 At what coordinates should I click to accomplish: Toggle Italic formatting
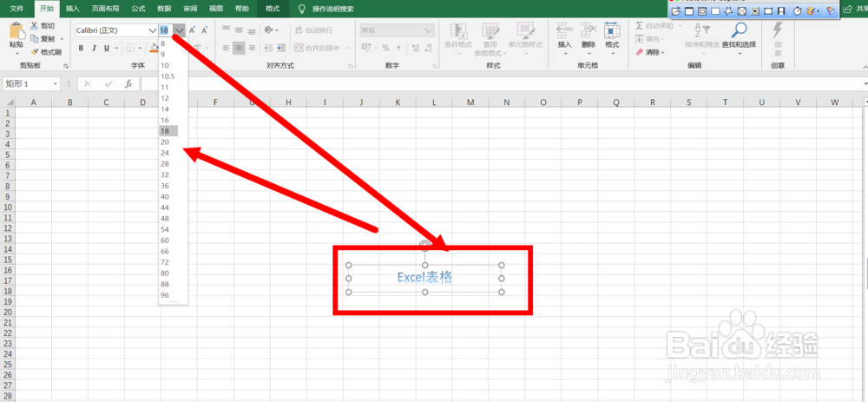pos(94,48)
